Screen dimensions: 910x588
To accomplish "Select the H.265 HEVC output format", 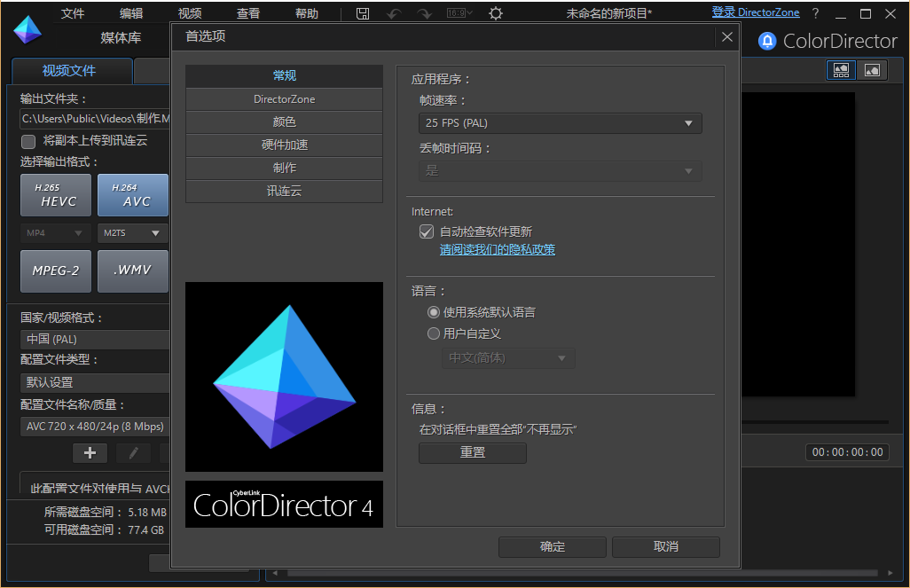I will point(55,195).
